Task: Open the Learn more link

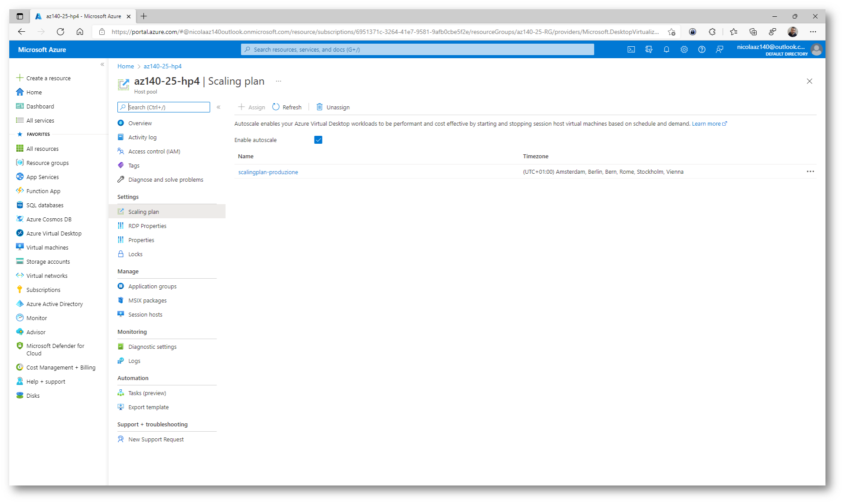Action: click(709, 123)
